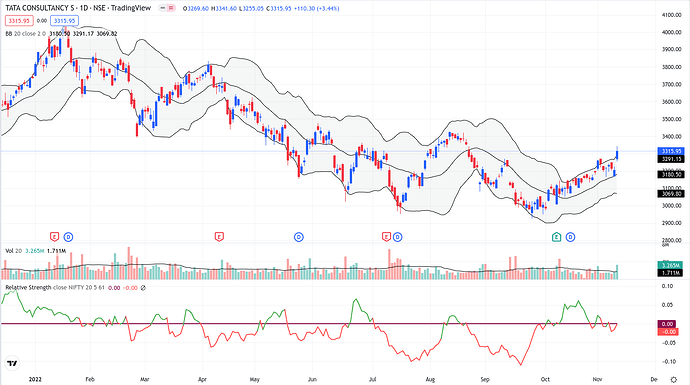Click the 1.711M volume axis label
Screen dimensions: 690x385
pos(670,273)
